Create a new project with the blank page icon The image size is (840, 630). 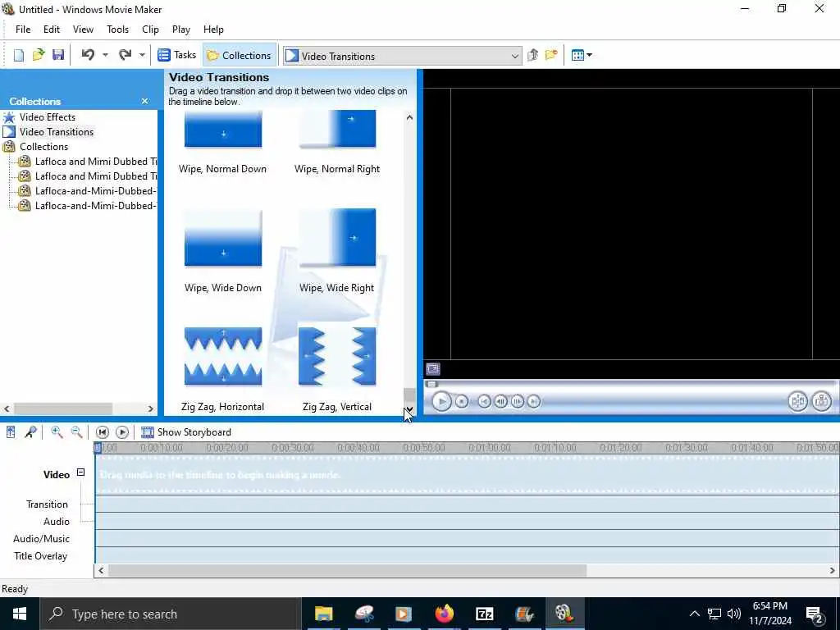coord(19,55)
